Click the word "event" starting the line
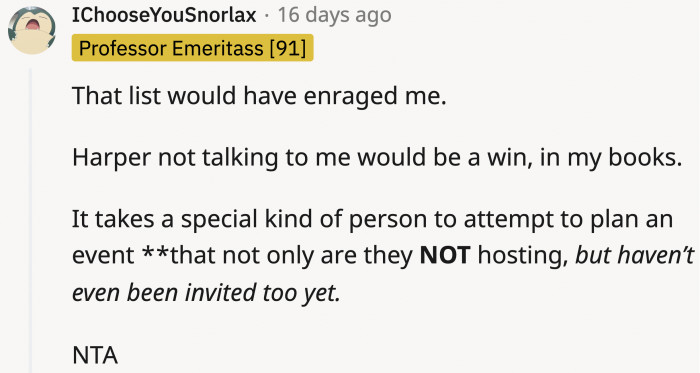The height and width of the screenshot is (373, 700). 103,256
